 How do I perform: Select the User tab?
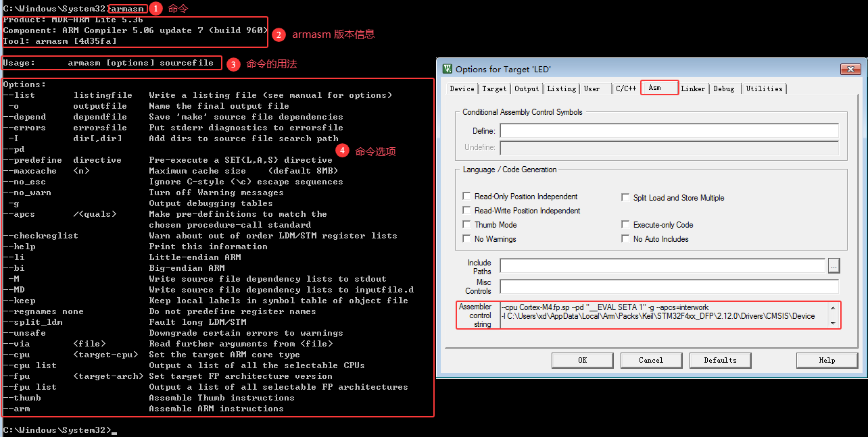[x=592, y=88]
